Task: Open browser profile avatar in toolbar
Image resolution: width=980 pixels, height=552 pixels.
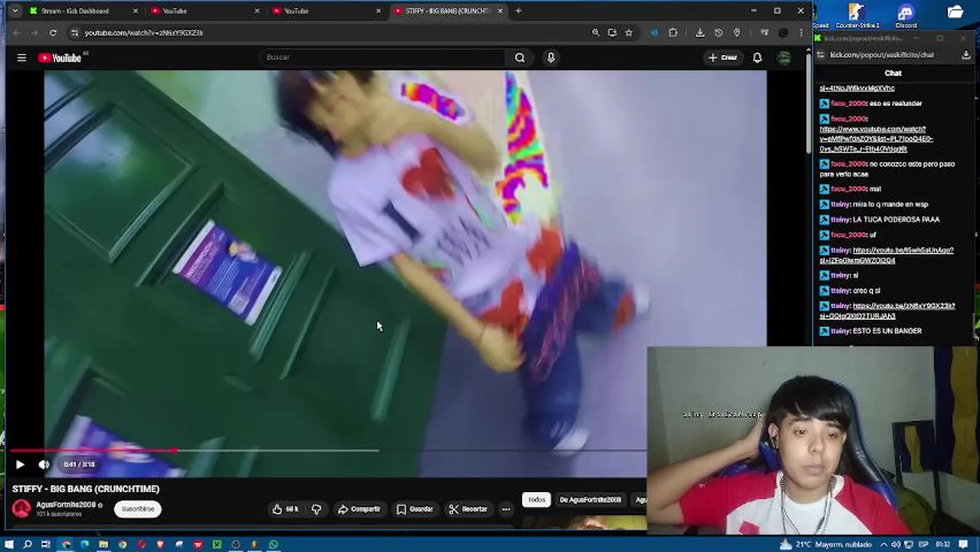Action: click(x=783, y=33)
